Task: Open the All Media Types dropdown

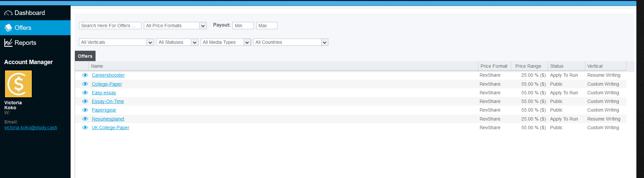Action: pos(226,42)
